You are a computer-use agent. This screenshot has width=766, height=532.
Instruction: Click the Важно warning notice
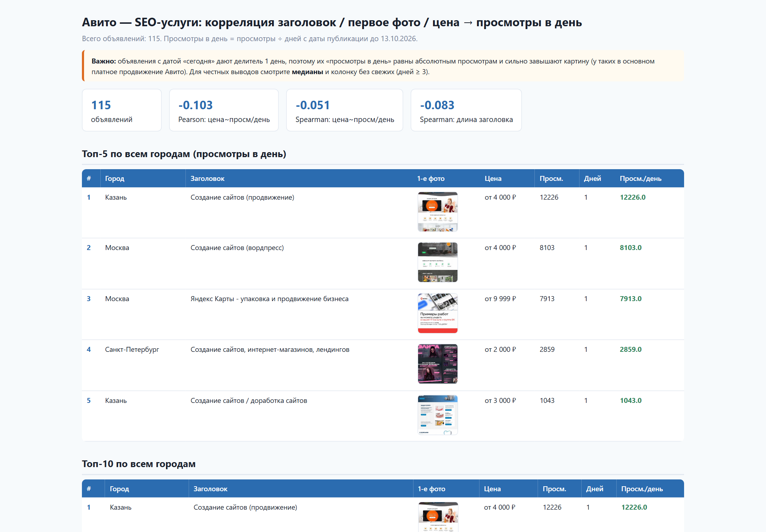pos(383,66)
